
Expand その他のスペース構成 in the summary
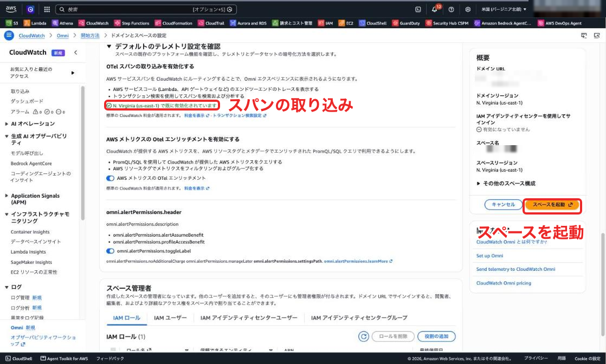click(506, 184)
